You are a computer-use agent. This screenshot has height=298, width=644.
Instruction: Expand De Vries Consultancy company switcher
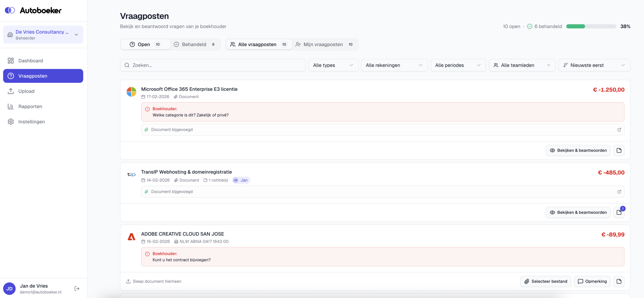(43, 35)
